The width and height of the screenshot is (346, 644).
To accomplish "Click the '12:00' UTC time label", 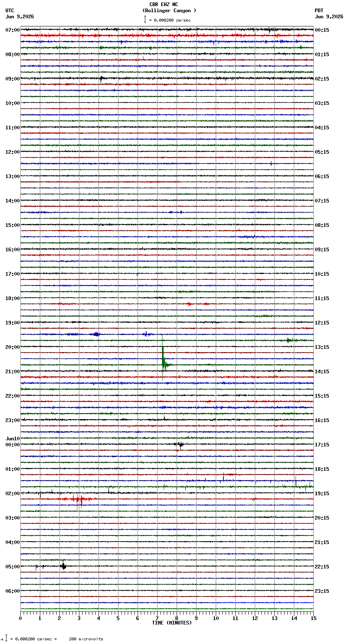I will point(13,152).
